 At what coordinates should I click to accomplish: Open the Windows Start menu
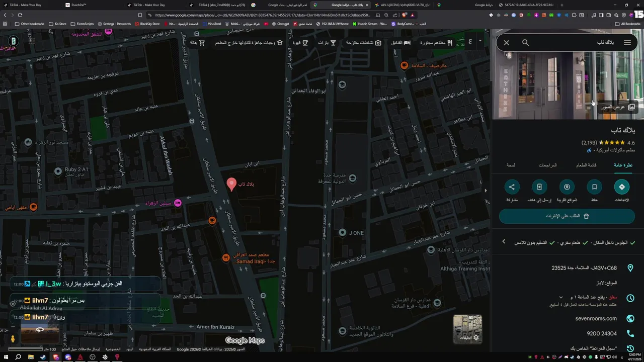coord(6,357)
